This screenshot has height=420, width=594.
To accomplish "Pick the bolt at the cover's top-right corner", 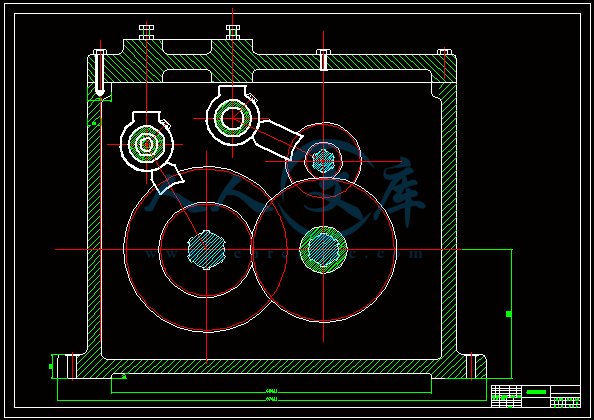I will tap(444, 52).
